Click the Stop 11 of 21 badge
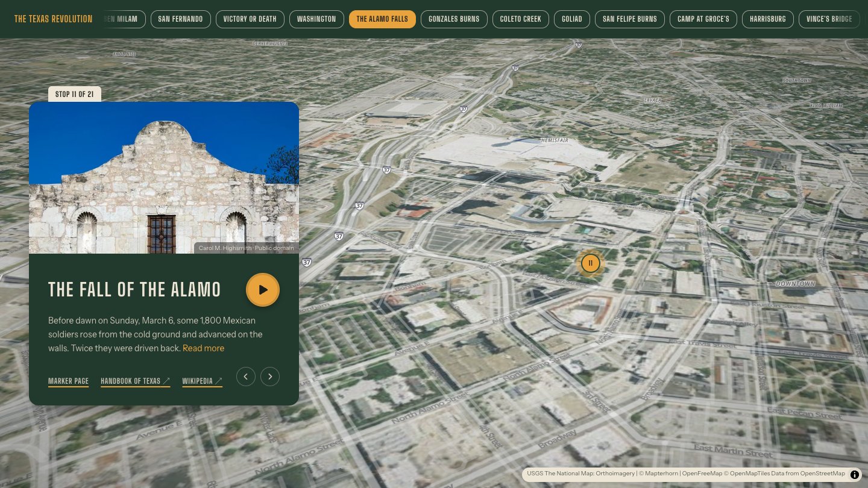Image resolution: width=868 pixels, height=488 pixels. pyautogui.click(x=75, y=94)
